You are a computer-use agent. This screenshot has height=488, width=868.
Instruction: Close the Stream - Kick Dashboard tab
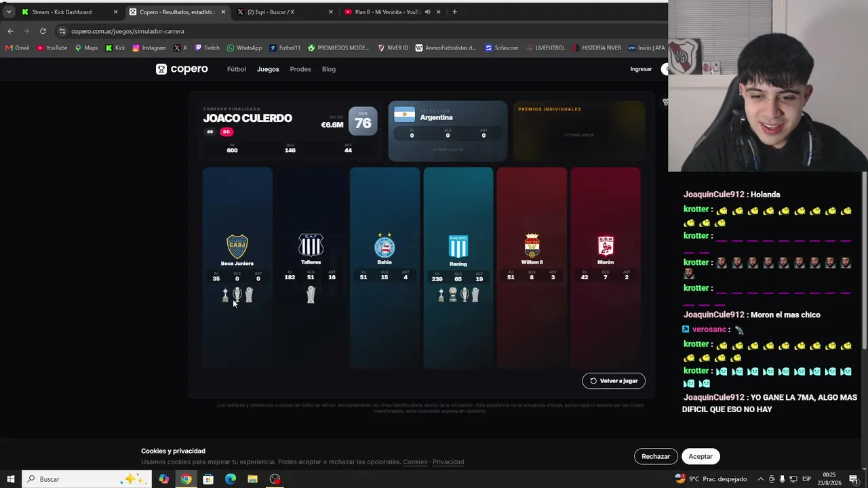tap(115, 12)
